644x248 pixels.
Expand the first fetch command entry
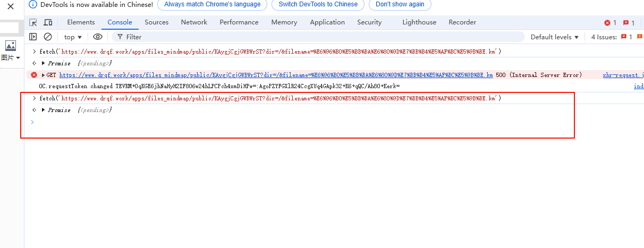tap(35, 52)
